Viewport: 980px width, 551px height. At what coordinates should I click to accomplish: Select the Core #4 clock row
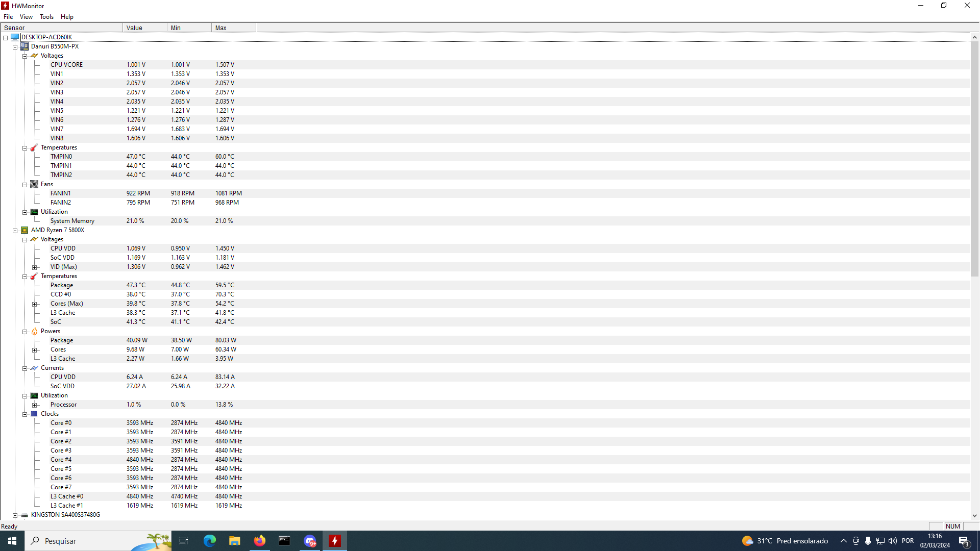pos(485,460)
